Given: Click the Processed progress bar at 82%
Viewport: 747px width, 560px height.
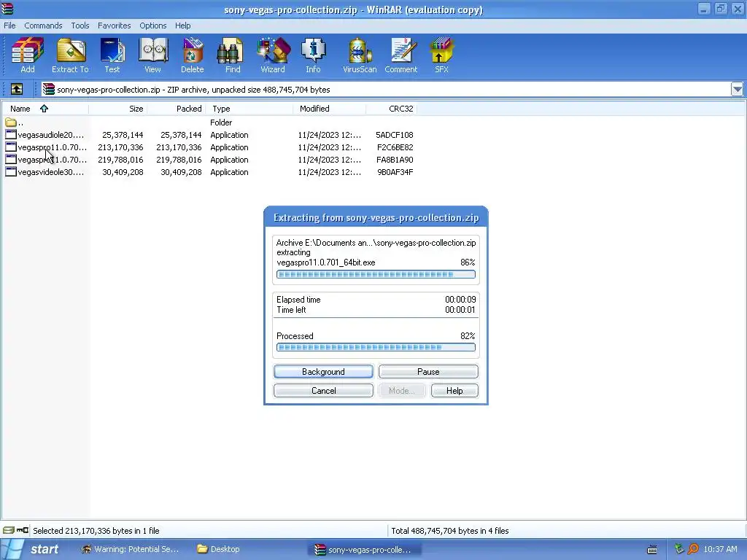Looking at the screenshot, I should click(x=376, y=347).
